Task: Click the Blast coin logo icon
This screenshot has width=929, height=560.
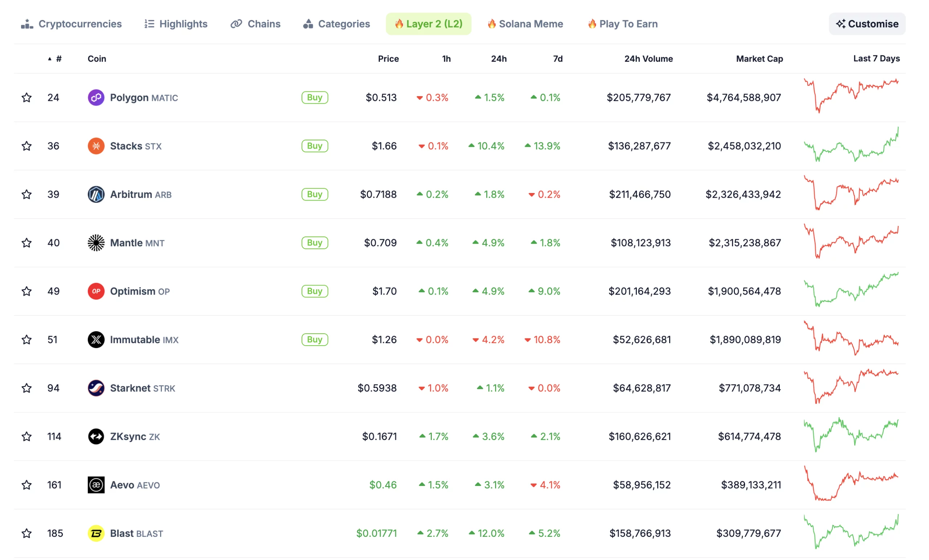Action: [x=96, y=533]
